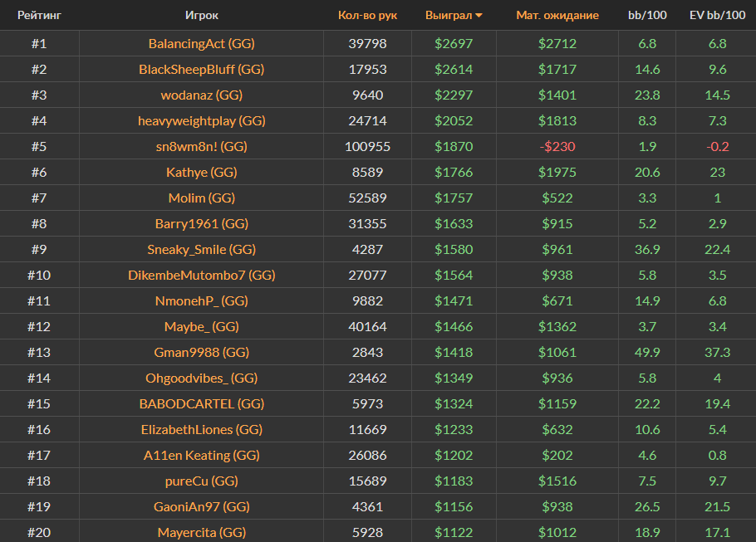Open BlackSheepBluff (GG) player link
This screenshot has width=756, height=542.
point(202,69)
